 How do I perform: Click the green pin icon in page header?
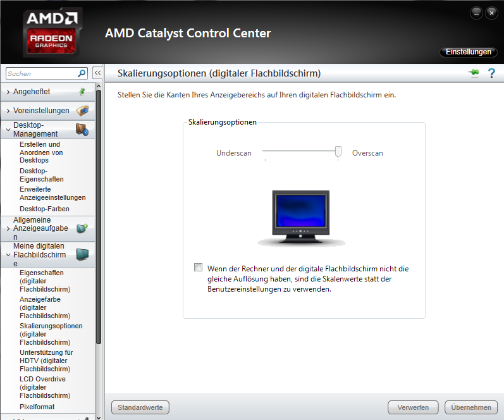474,73
